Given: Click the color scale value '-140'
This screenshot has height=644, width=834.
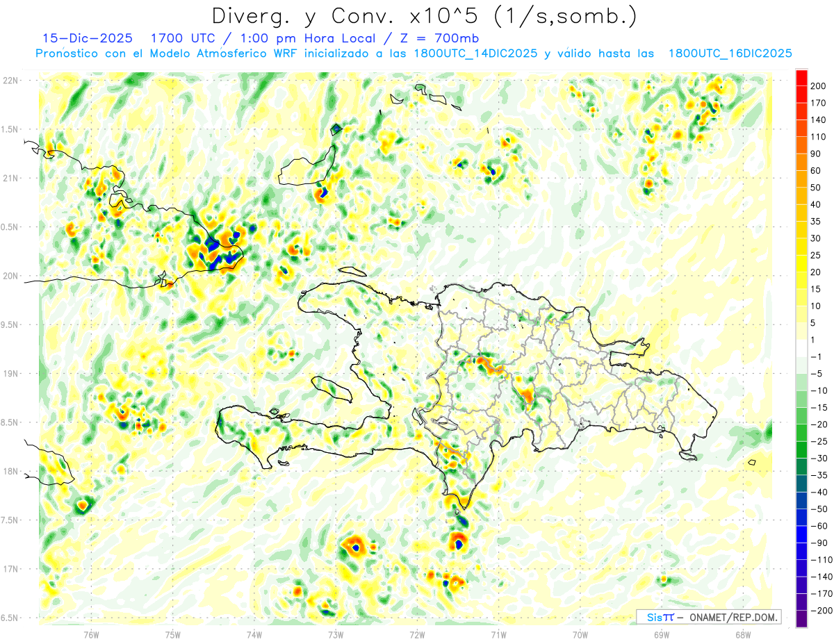Looking at the screenshot, I should click(x=821, y=577).
